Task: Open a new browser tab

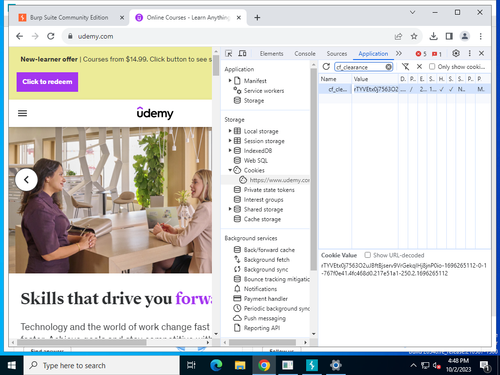Action: (257, 17)
